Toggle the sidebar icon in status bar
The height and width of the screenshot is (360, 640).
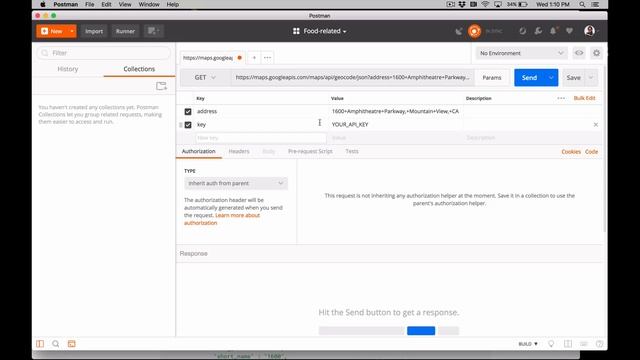click(40, 344)
